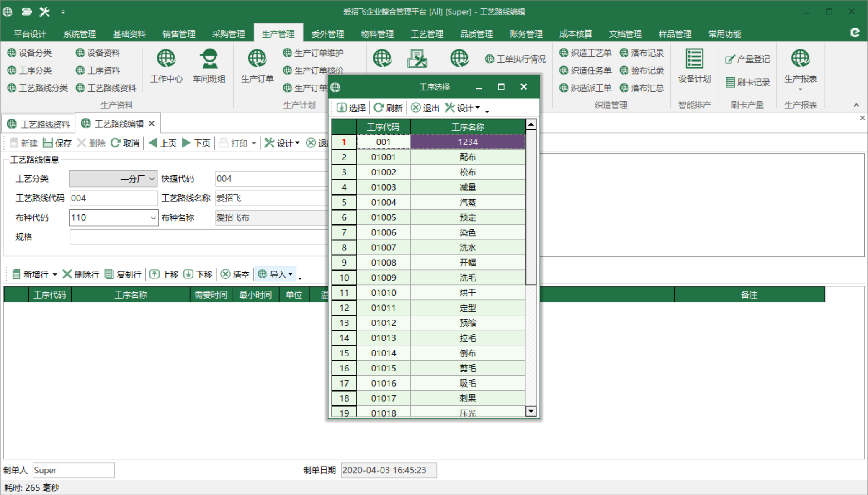Go to previous record with 上页
This screenshot has height=495, width=868.
(x=162, y=143)
